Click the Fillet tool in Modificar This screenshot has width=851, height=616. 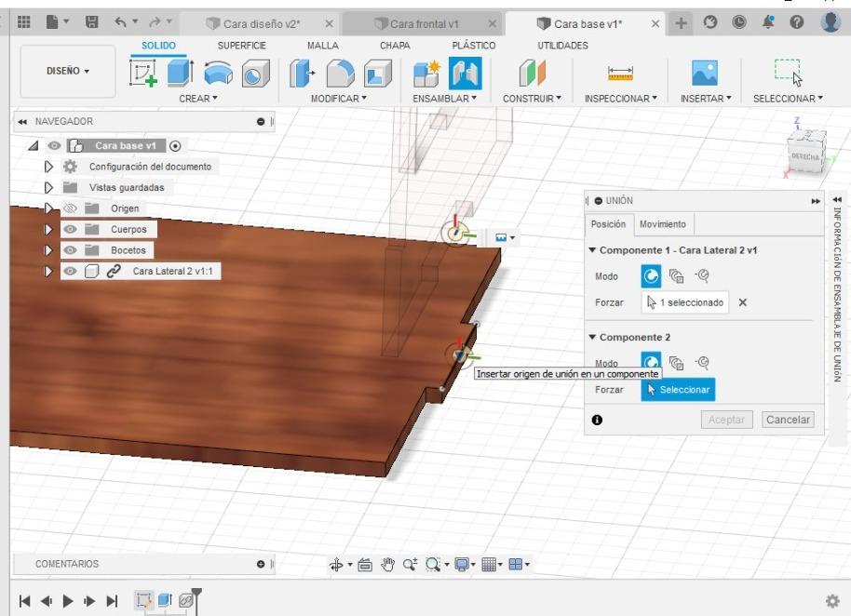(341, 74)
